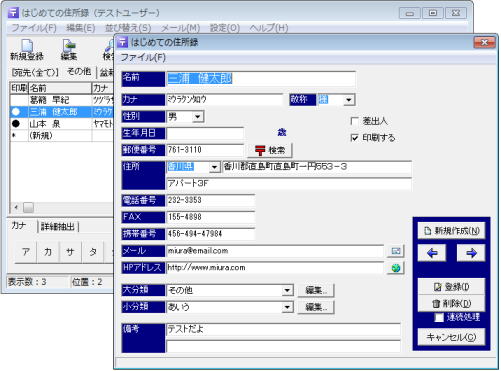Image resolution: width=501 pixels, height=371 pixels.
Task: Click into the 生年月日 input field
Action: point(205,133)
